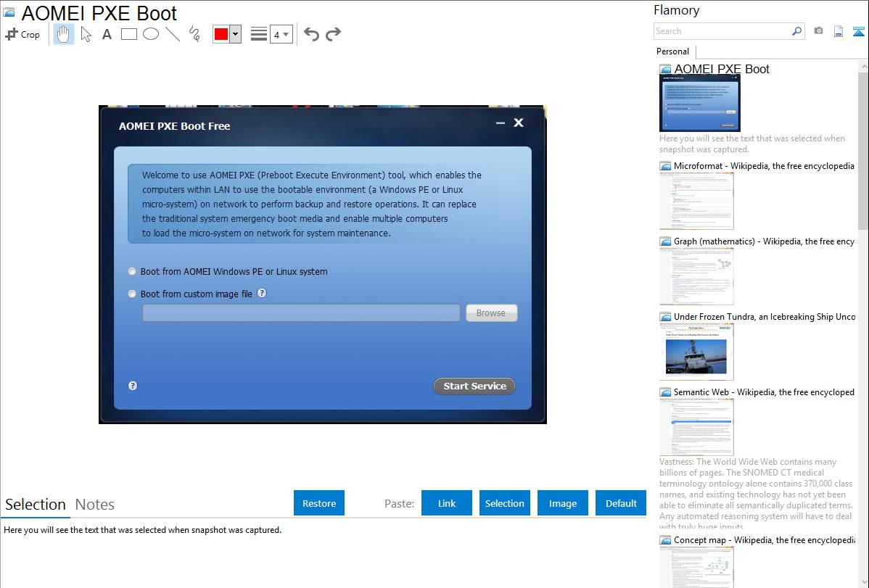This screenshot has width=869, height=588.
Task: Open the color picker dropdown arrow
Action: [x=236, y=34]
